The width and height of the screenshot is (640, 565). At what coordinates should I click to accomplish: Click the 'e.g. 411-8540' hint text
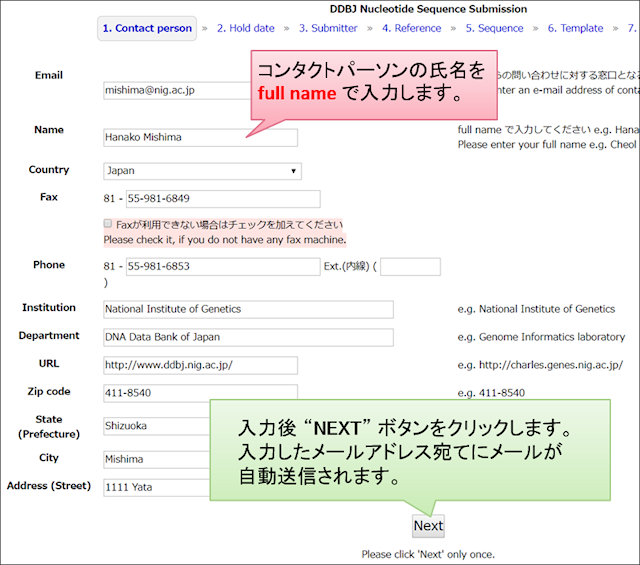pos(491,393)
